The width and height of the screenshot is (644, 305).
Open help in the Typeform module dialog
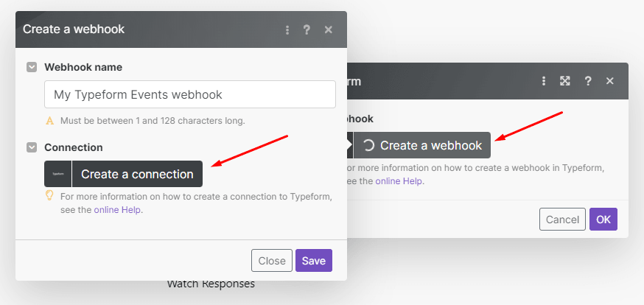[588, 81]
